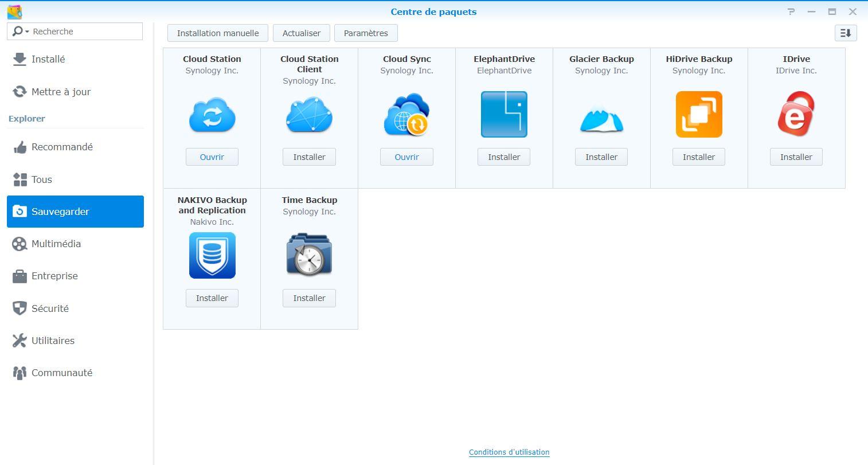Switch to the Multimédia category
Image resolution: width=868 pixels, height=465 pixels.
pyautogui.click(x=56, y=244)
